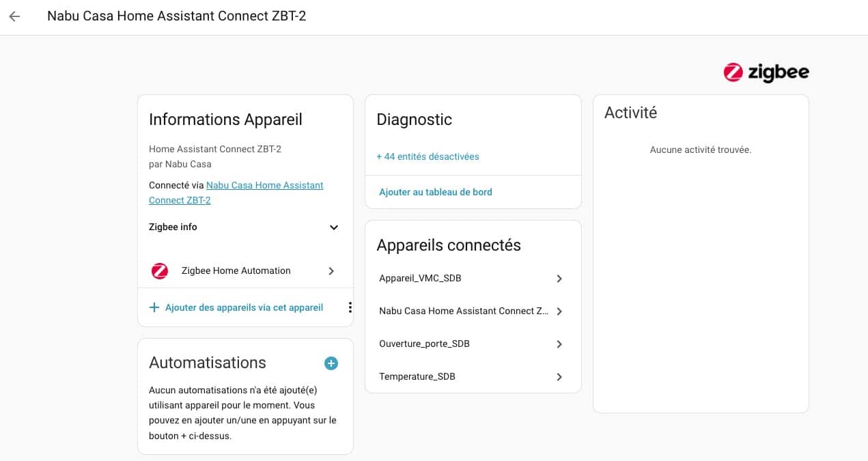Click the red Zigbee Home Automation icon
This screenshot has width=868, height=461.
pos(159,271)
